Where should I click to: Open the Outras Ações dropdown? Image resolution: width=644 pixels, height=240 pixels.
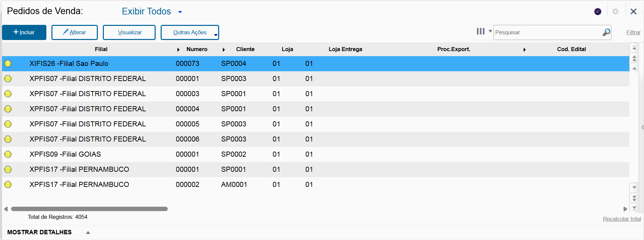(190, 32)
